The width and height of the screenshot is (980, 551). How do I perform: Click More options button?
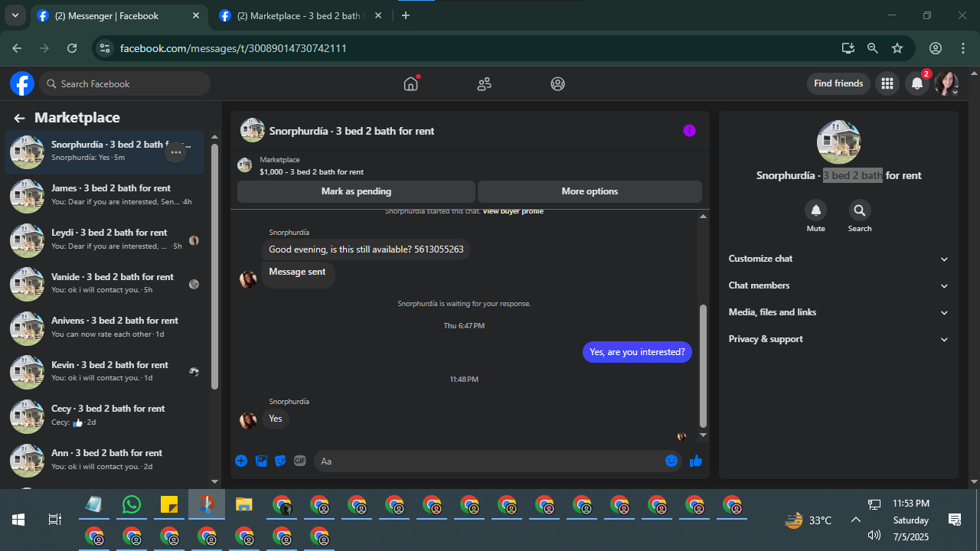click(x=590, y=191)
